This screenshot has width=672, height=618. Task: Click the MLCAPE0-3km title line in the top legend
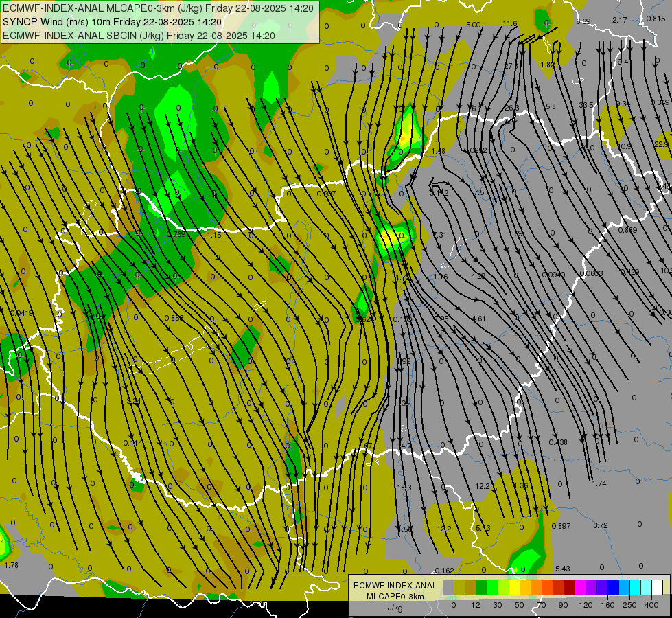159,8
